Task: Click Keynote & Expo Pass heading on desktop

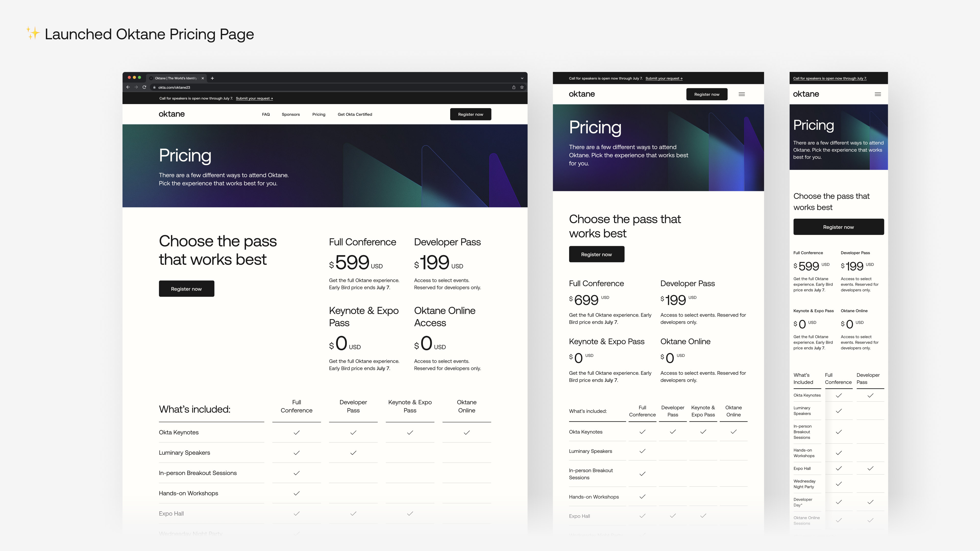Action: 364,317
